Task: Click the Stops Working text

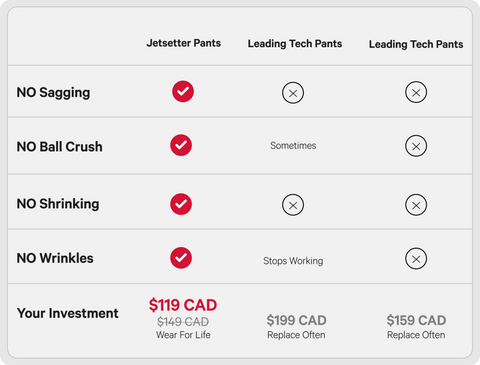Action: (x=293, y=261)
